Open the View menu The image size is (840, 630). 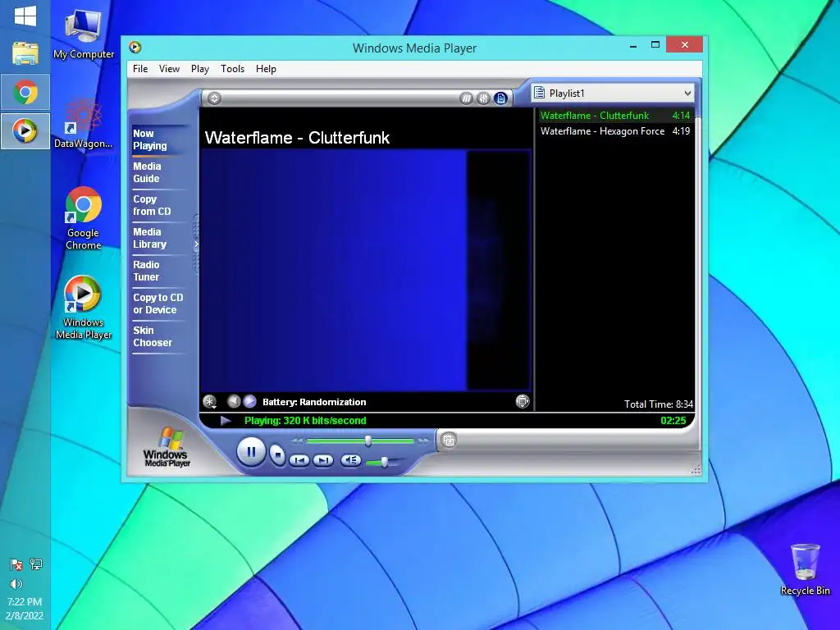coord(169,69)
